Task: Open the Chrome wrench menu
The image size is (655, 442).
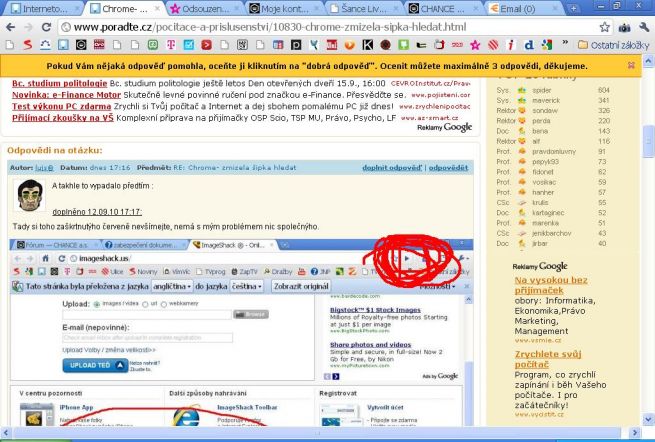Action: point(644,28)
